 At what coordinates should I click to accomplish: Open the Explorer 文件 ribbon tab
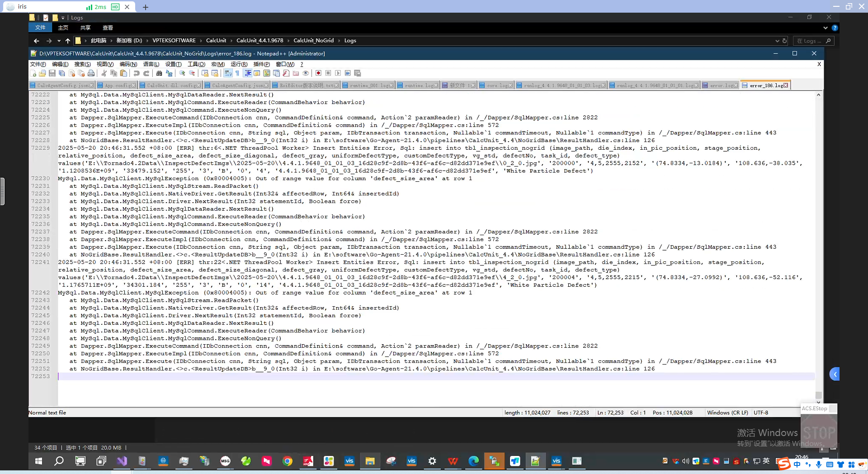(x=40, y=28)
